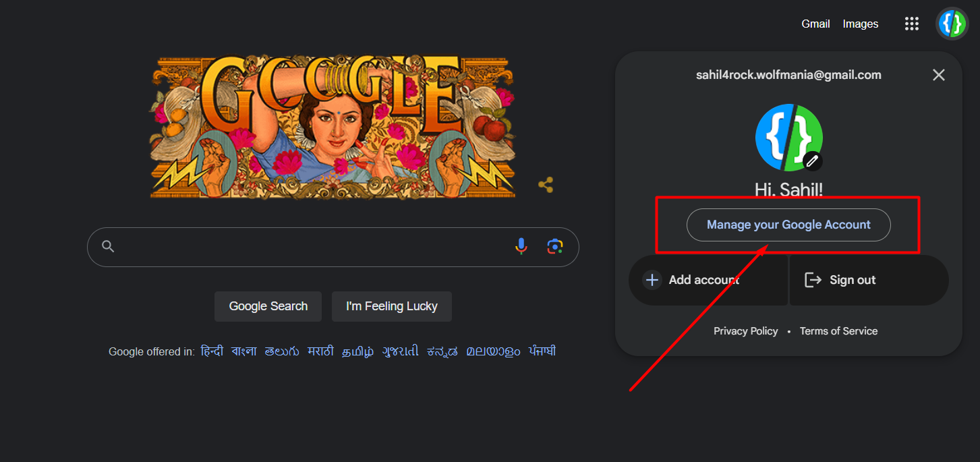Open the Gmail link
The image size is (980, 462).
point(815,24)
